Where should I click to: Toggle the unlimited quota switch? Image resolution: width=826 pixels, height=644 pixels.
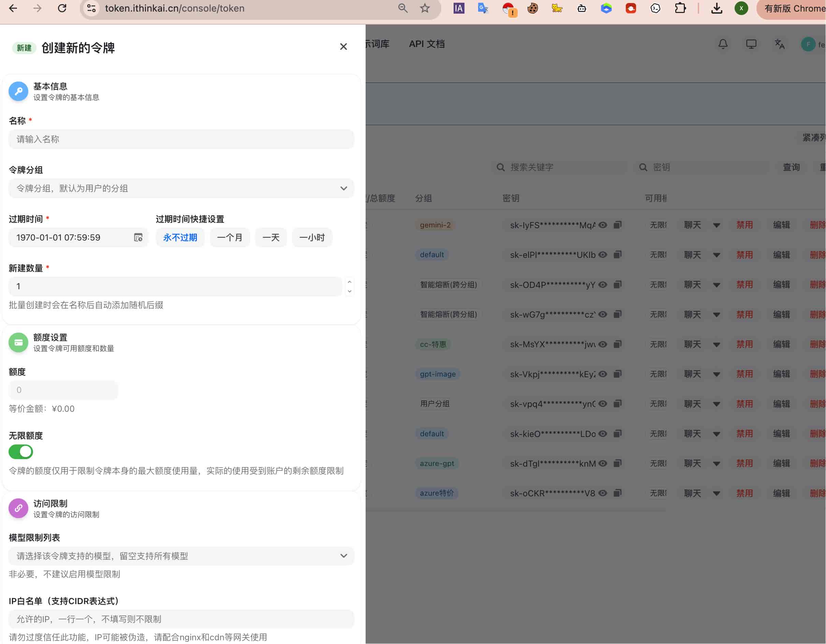(x=21, y=452)
